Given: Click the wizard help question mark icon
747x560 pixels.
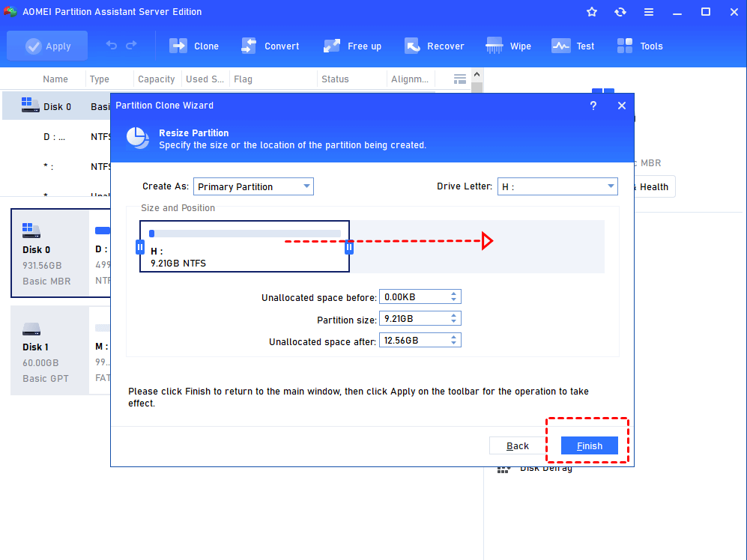Looking at the screenshot, I should tap(593, 106).
